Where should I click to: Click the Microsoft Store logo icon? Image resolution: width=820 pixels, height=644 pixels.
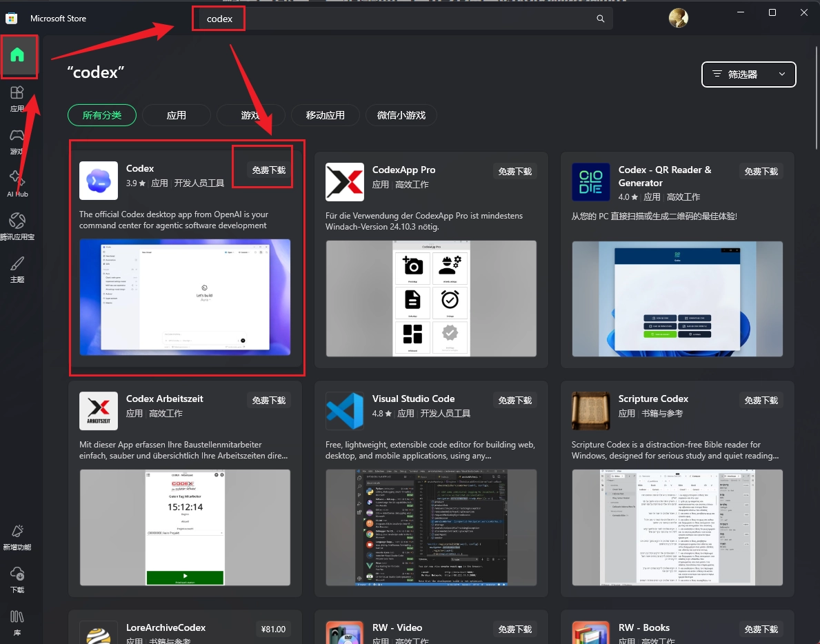pyautogui.click(x=12, y=19)
